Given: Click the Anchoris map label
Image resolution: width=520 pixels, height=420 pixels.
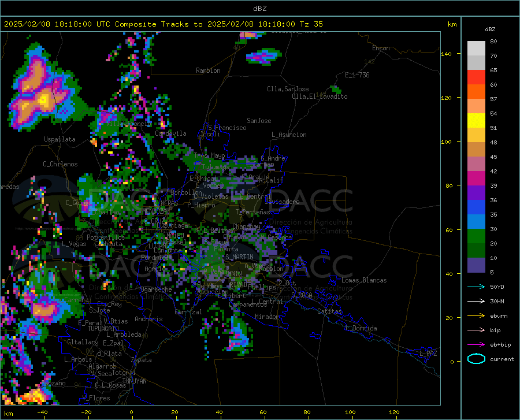Looking at the screenshot, I should pos(148,319).
